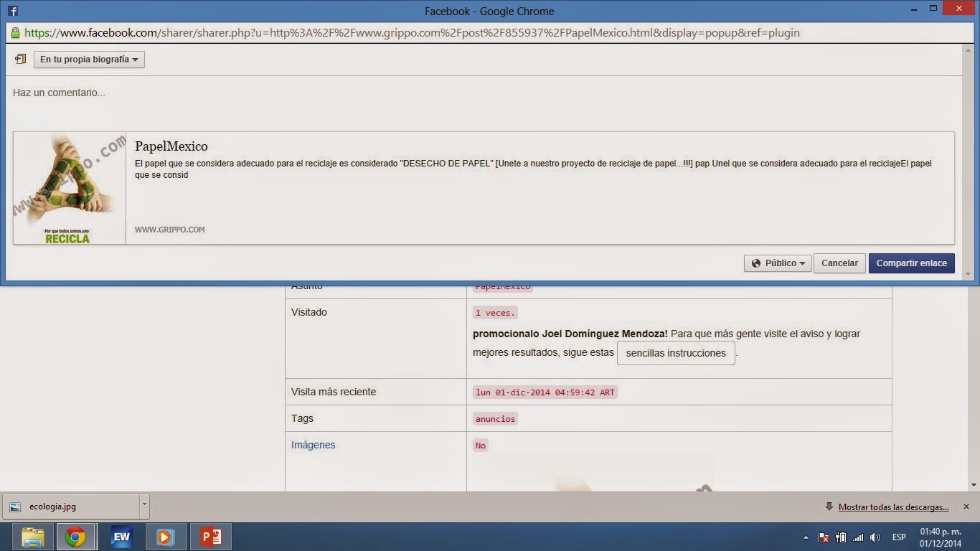
Task: Open the EW application in taskbar
Action: tap(122, 537)
